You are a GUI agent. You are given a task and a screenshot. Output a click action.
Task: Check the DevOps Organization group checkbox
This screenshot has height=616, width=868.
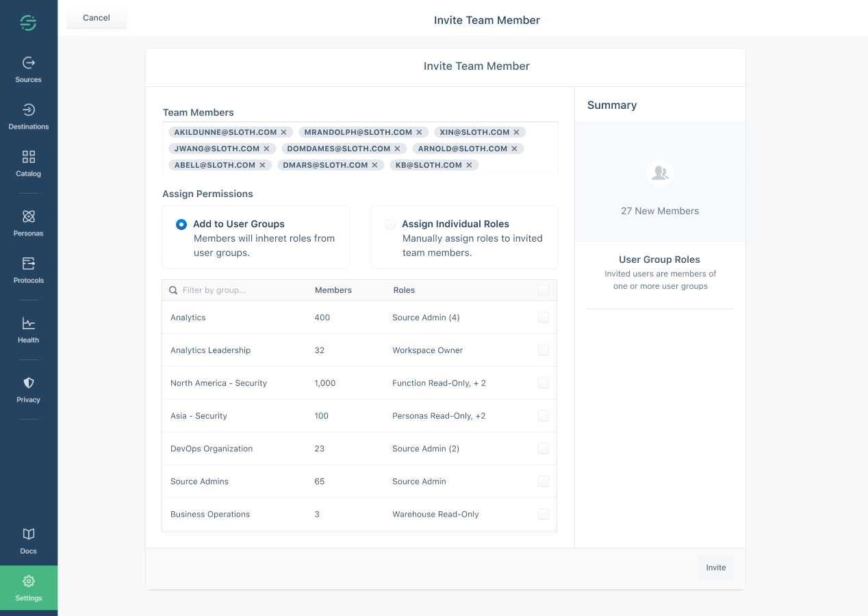point(544,449)
